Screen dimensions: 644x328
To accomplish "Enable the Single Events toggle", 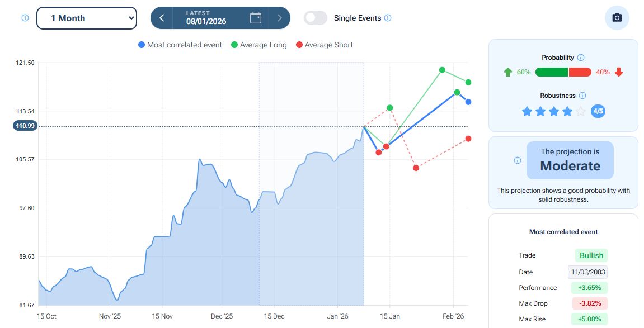I will (316, 18).
